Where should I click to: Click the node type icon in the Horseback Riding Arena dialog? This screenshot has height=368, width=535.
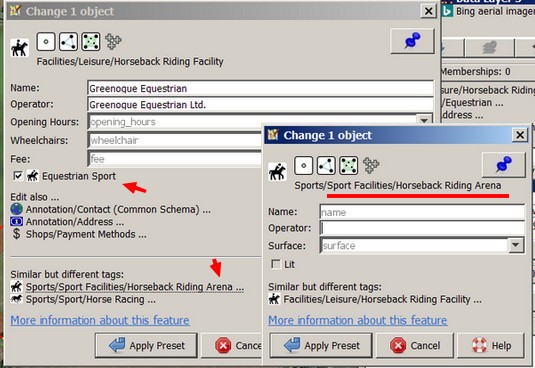pos(303,165)
